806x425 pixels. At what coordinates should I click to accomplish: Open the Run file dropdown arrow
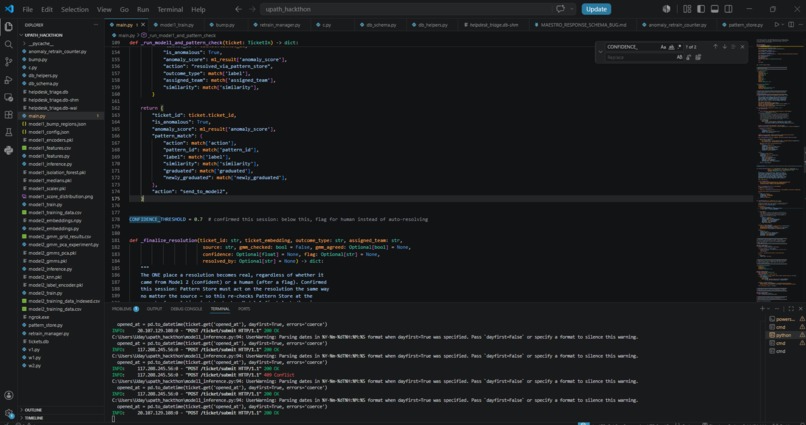[783, 25]
